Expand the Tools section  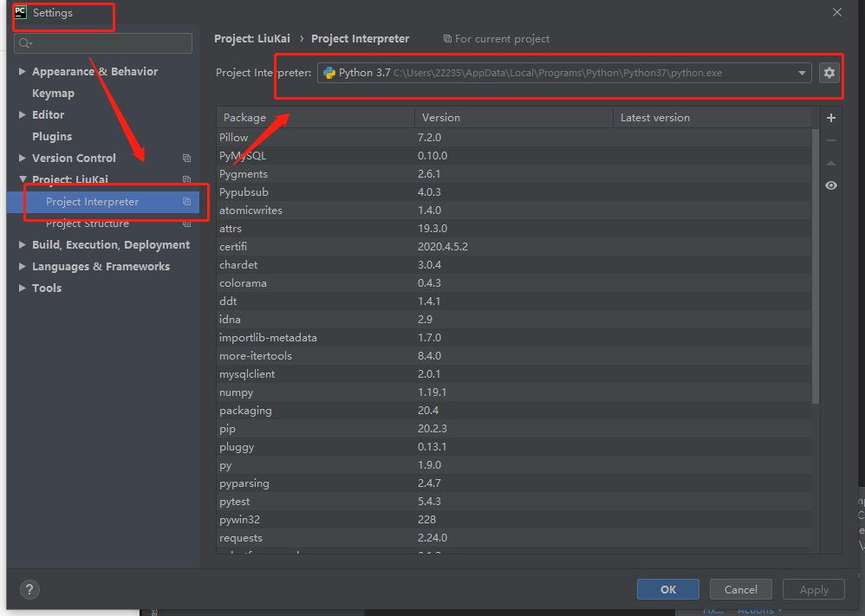coord(22,288)
